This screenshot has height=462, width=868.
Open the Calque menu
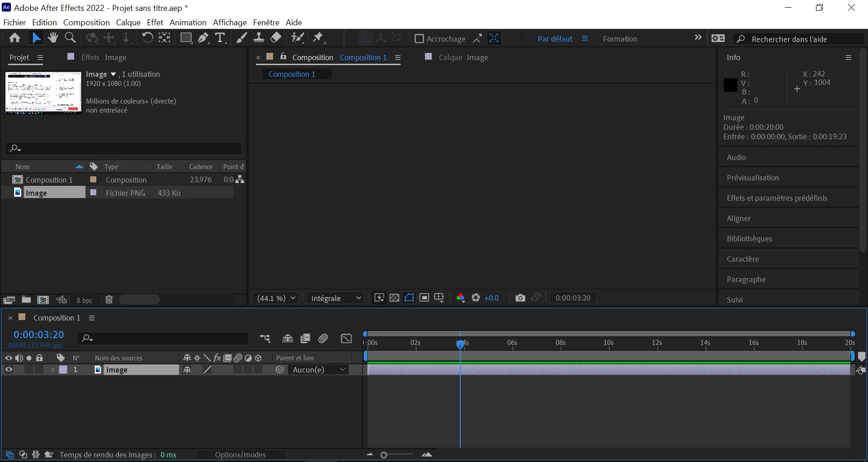coord(128,22)
